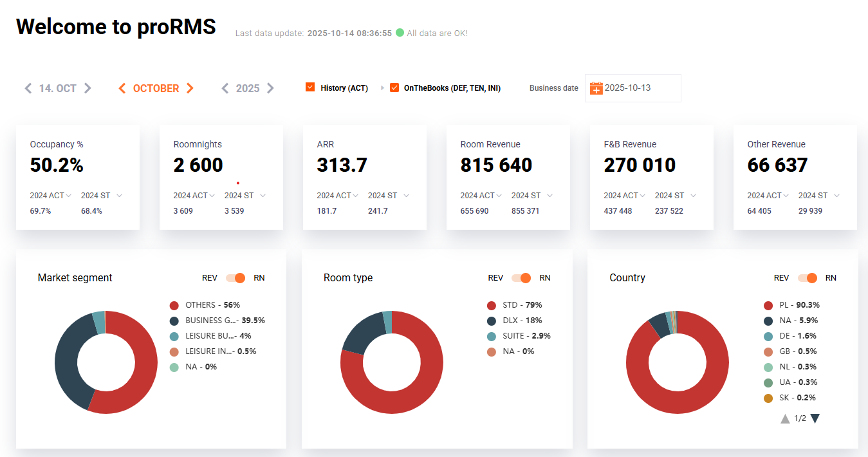The image size is (868, 457).
Task: Uncheck the OnTheBooks (DEF, TEN, INI) checkbox
Action: (x=394, y=88)
